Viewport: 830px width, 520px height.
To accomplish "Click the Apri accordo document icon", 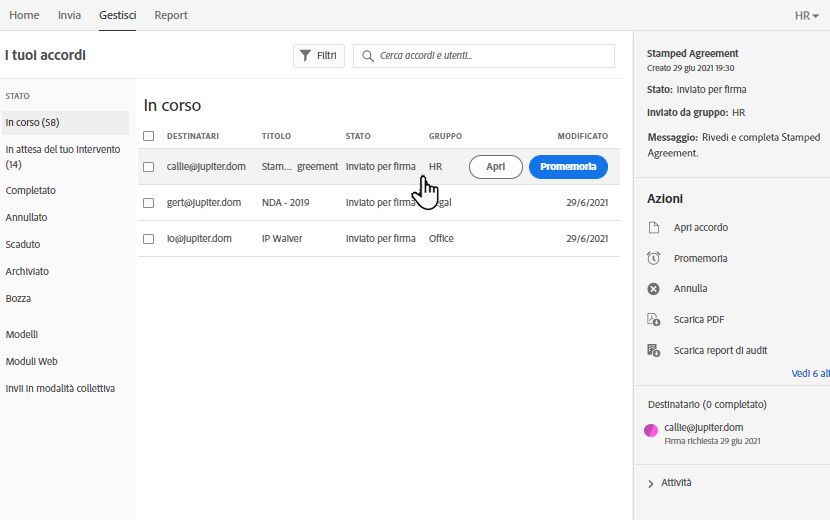I will pyautogui.click(x=654, y=228).
